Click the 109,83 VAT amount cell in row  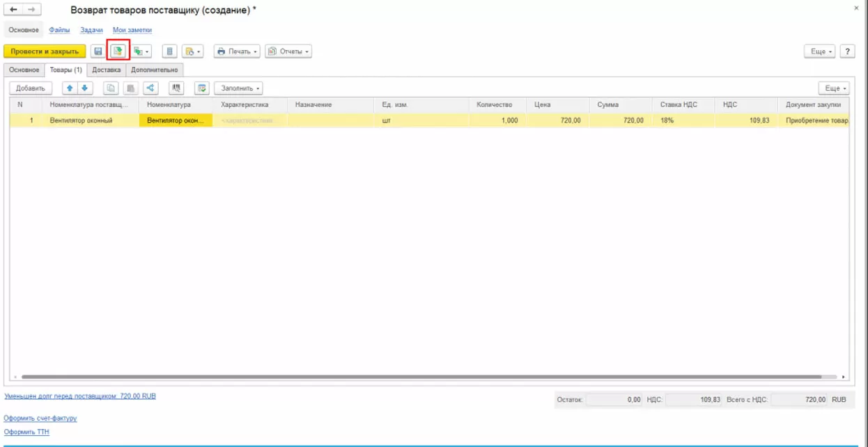click(x=747, y=120)
